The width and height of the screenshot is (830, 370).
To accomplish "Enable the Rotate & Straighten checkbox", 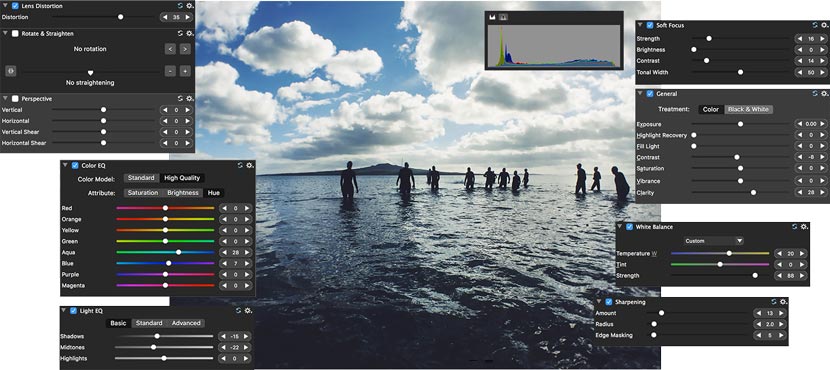I will coord(15,33).
